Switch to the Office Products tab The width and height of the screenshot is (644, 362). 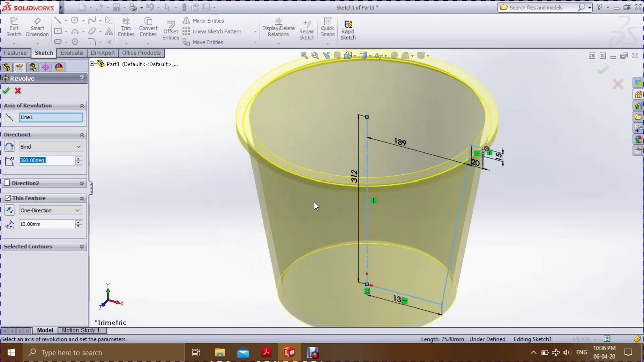(141, 53)
